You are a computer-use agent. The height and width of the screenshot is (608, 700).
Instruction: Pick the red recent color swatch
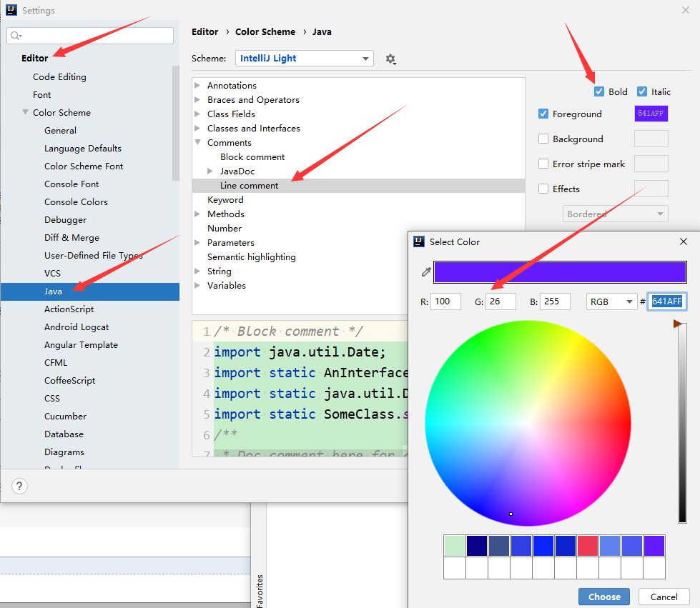coord(588,546)
